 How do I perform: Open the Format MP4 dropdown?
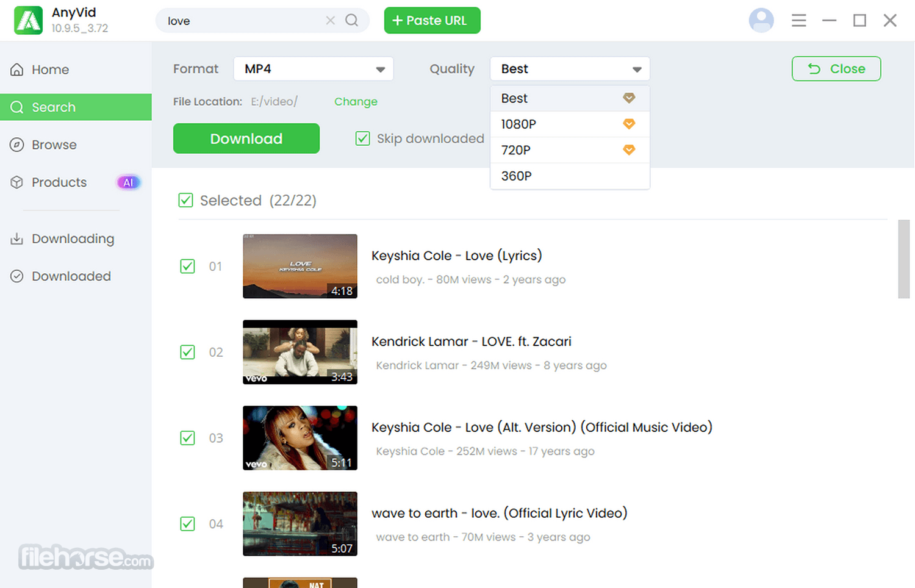click(x=314, y=69)
